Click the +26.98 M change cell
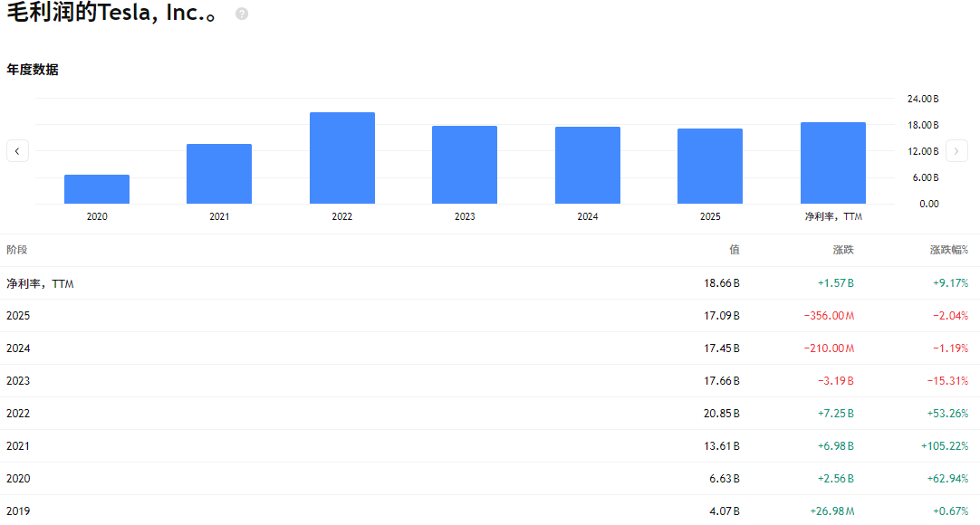 [x=831, y=511]
